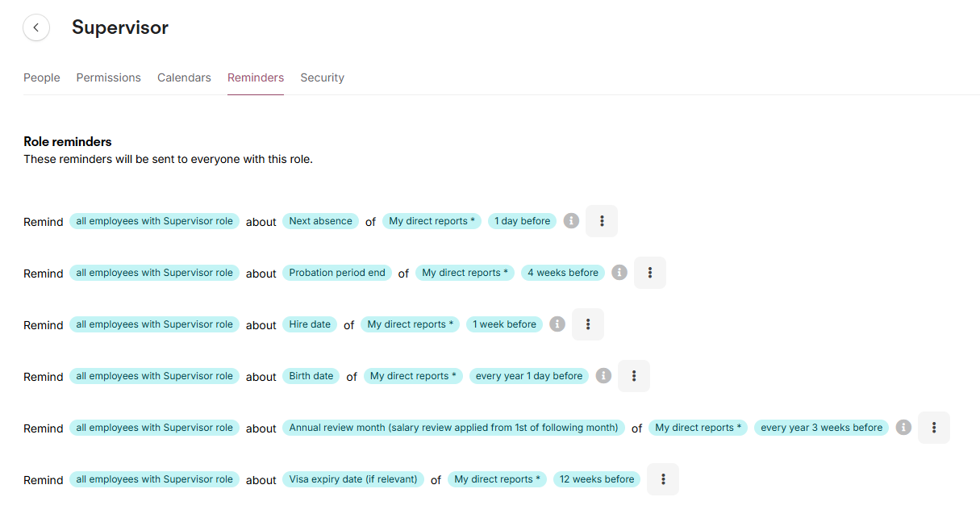Viewport: 980px width, 514px height.
Task: Click the info icon on Probation period end reminder
Action: click(x=619, y=273)
